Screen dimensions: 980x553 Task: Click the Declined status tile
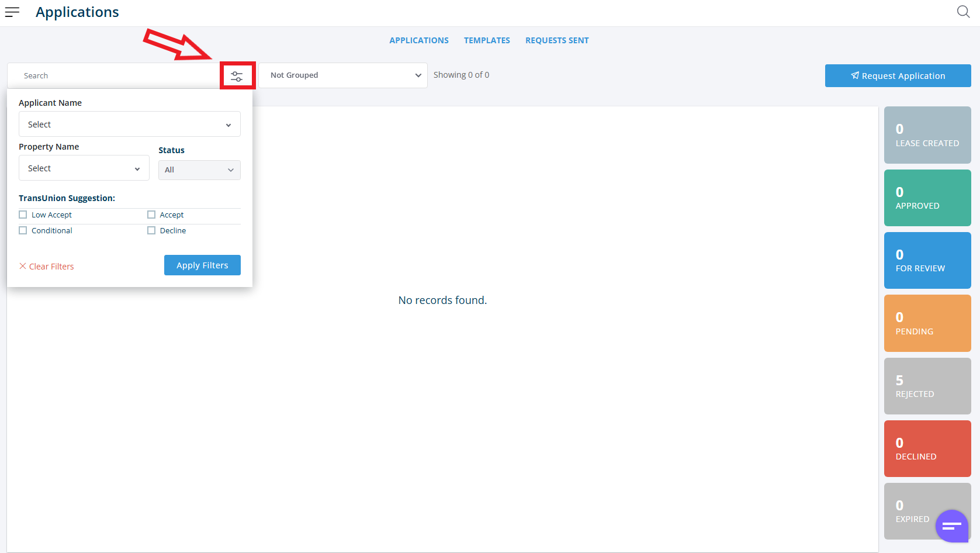pyautogui.click(x=927, y=449)
